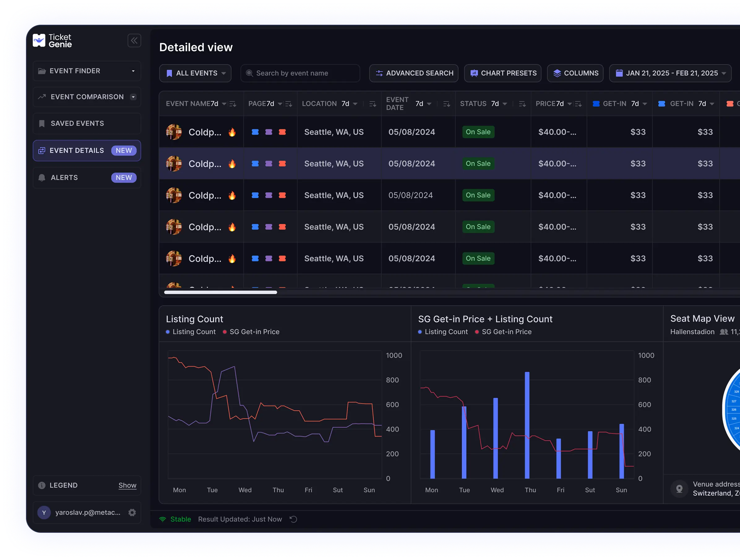This screenshot has height=560, width=740.
Task: Open Advanced Search
Action: pos(414,73)
